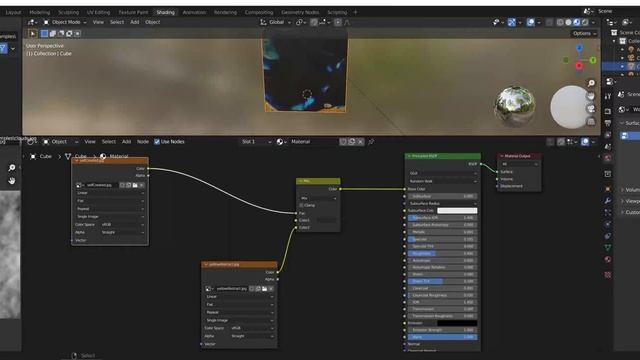The height and width of the screenshot is (360, 640).
Task: Open Repeat extension dropdown in lower texture node
Action: coord(239,312)
